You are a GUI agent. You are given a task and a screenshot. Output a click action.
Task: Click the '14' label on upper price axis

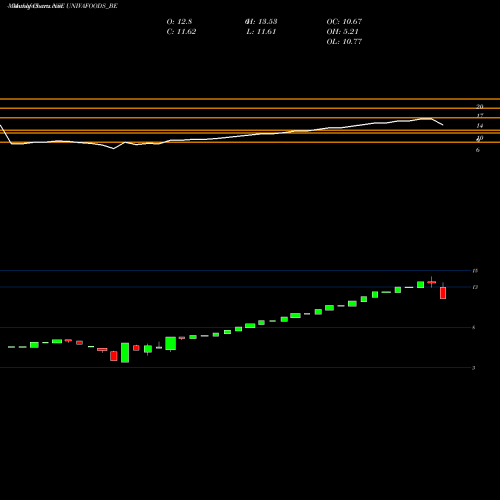(480, 126)
